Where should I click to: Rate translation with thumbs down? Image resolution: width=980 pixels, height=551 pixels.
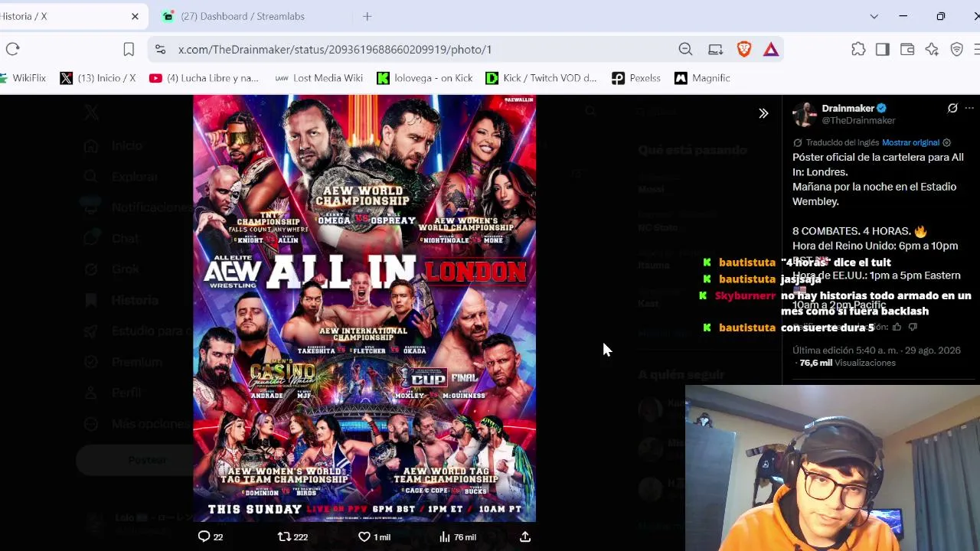coord(913,327)
